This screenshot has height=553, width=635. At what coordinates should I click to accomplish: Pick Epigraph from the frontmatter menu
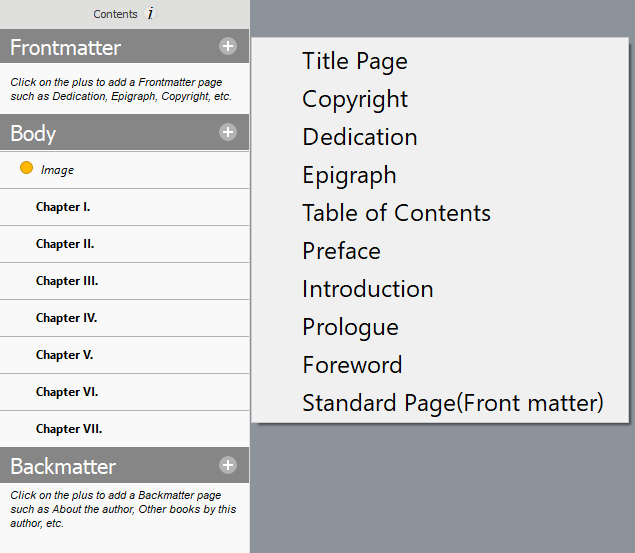tap(349, 175)
